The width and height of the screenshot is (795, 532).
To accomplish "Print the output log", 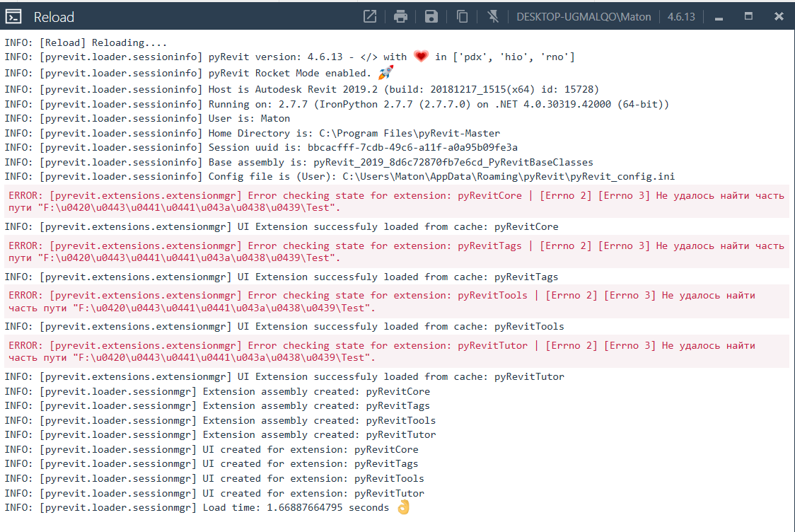I will tap(400, 16).
